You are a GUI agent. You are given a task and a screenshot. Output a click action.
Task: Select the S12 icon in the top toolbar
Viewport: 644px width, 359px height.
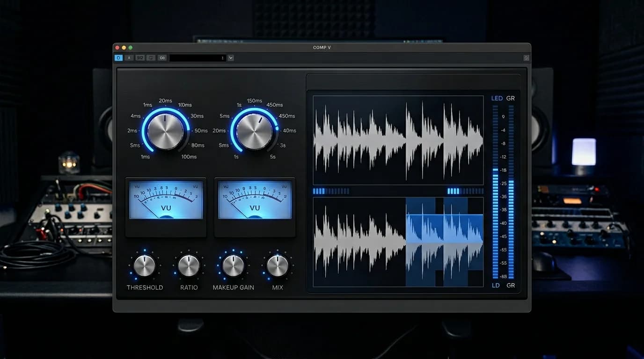pyautogui.click(x=140, y=57)
